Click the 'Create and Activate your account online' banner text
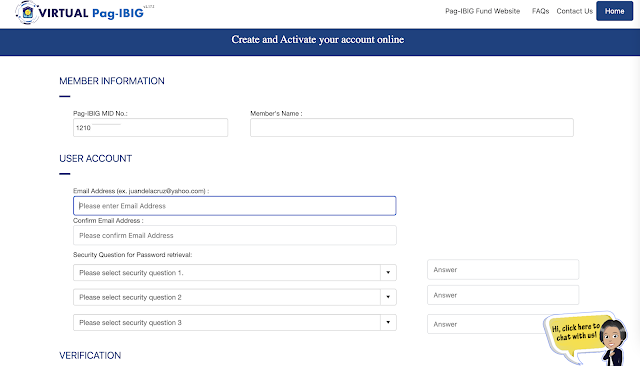 click(x=318, y=40)
